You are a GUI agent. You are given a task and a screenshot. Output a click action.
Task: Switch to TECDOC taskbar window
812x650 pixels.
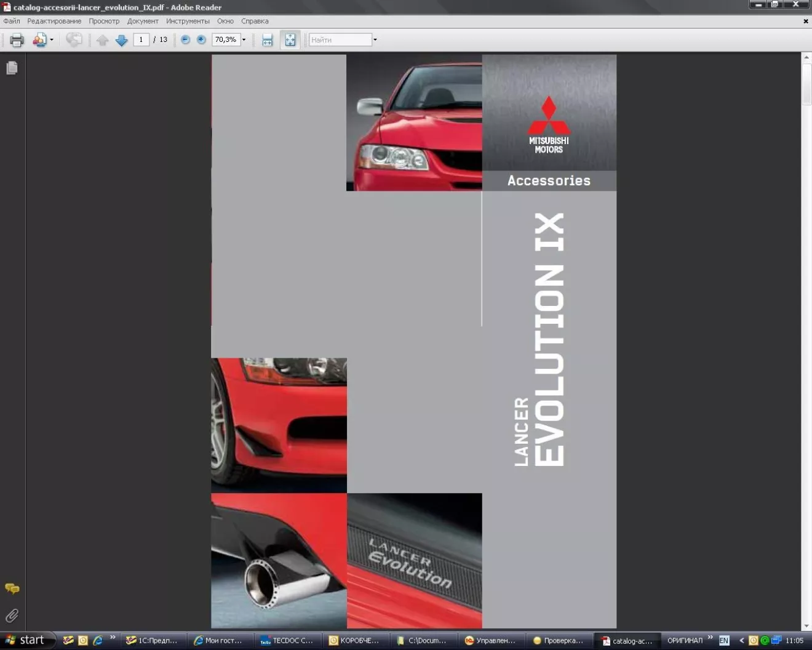click(287, 640)
